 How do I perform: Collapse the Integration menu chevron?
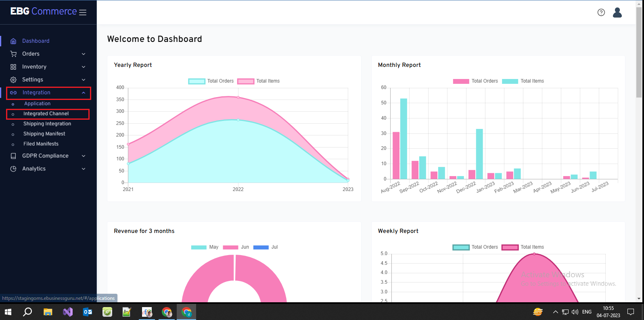click(x=84, y=93)
